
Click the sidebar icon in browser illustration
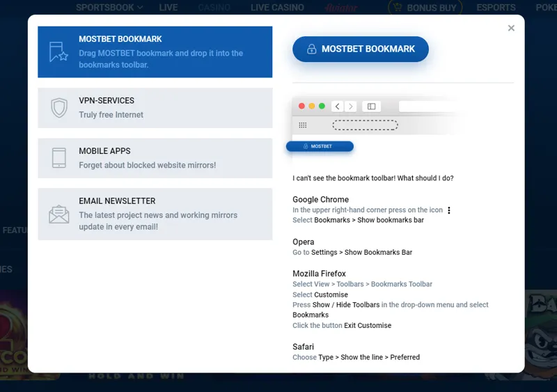[371, 107]
